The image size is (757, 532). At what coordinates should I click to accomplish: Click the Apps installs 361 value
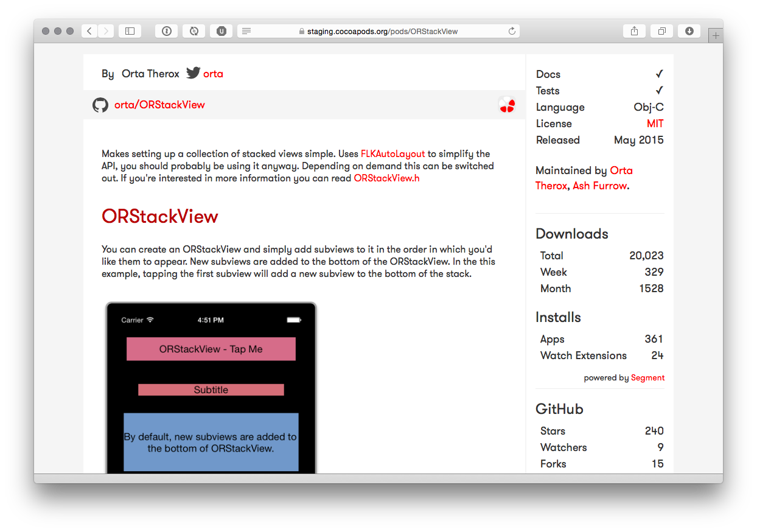click(654, 339)
